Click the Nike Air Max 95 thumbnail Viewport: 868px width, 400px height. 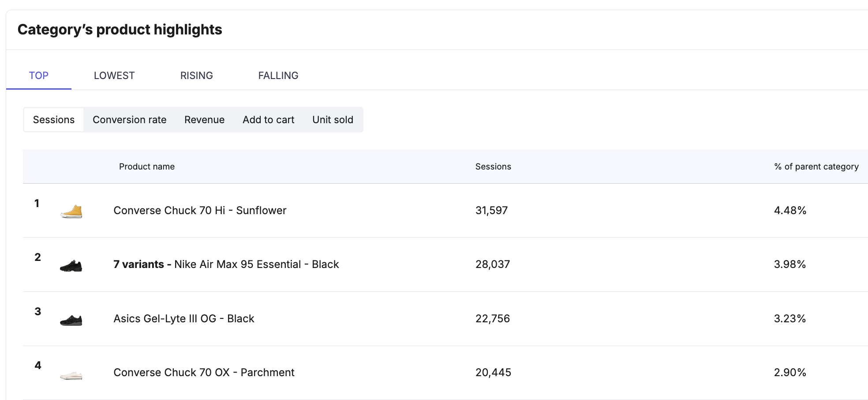click(x=71, y=266)
